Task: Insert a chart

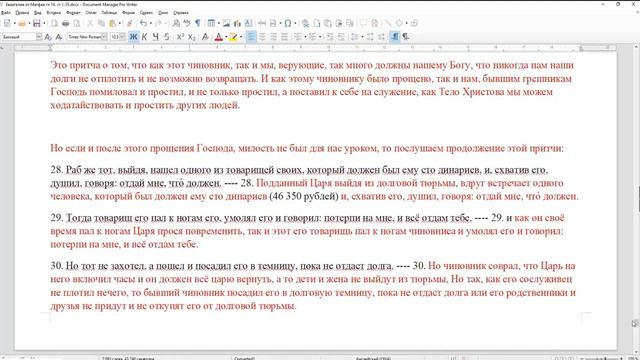Action: [x=237, y=24]
